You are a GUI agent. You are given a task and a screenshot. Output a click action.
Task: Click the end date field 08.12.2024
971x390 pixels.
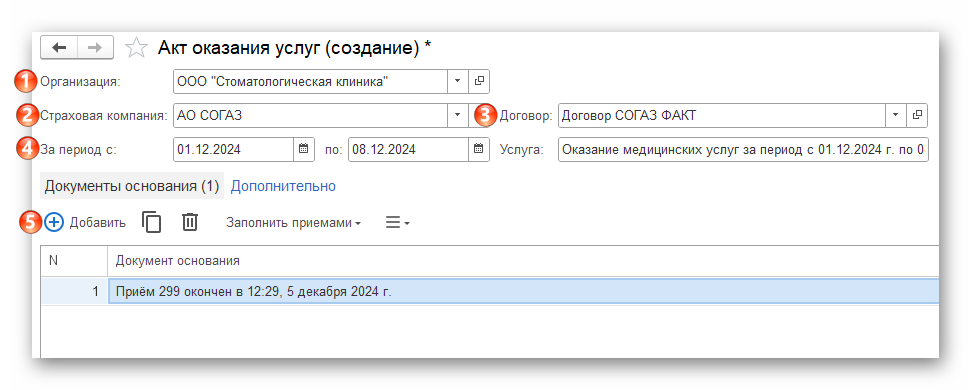pos(407,149)
